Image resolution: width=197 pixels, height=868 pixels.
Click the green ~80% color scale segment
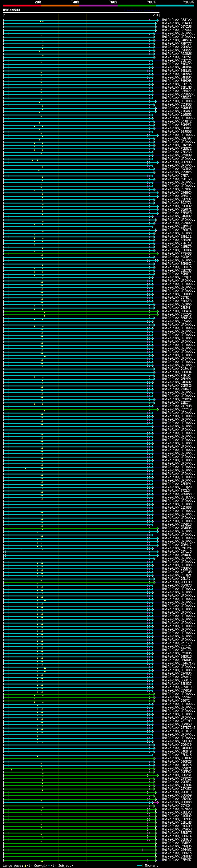coord(137,6)
